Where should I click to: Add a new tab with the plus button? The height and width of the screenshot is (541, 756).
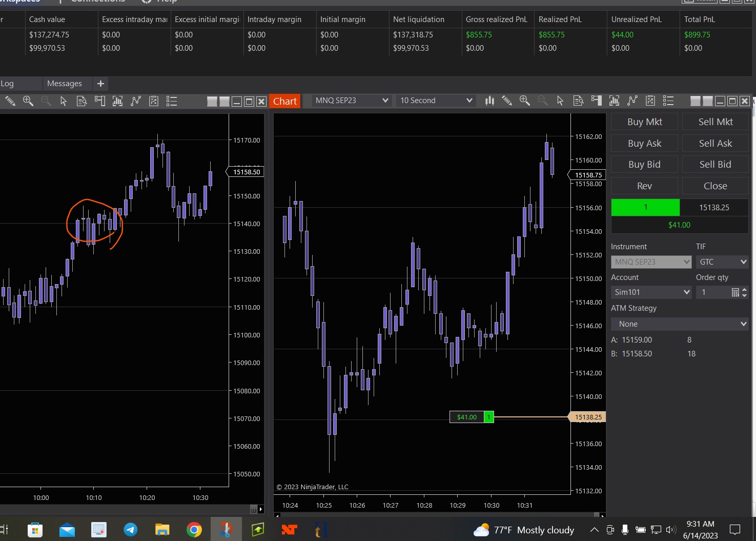point(100,84)
